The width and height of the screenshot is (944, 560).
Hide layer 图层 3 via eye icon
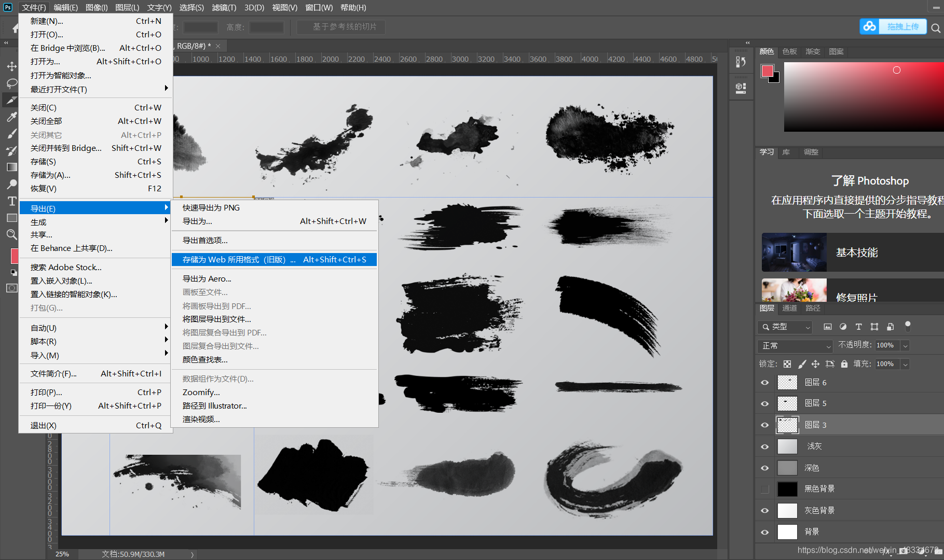pyautogui.click(x=765, y=425)
